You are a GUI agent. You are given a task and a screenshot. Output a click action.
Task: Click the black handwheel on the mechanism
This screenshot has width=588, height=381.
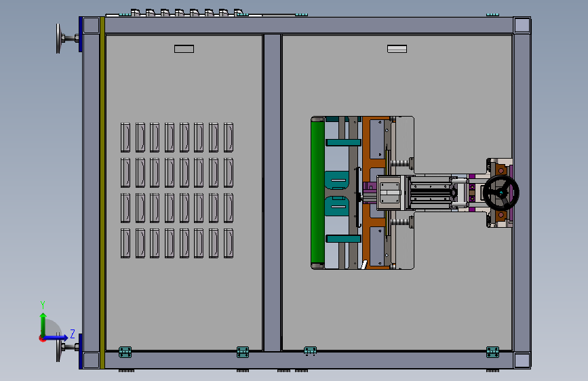[x=501, y=193]
